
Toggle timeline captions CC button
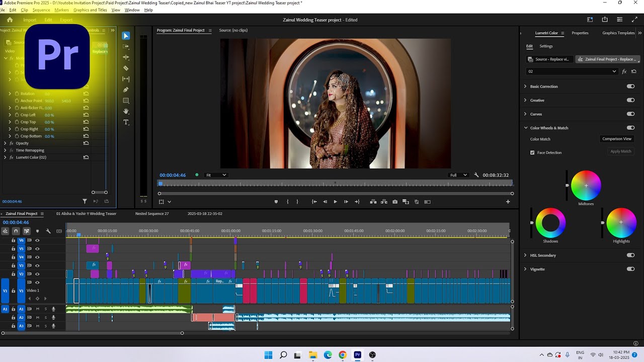click(59, 231)
